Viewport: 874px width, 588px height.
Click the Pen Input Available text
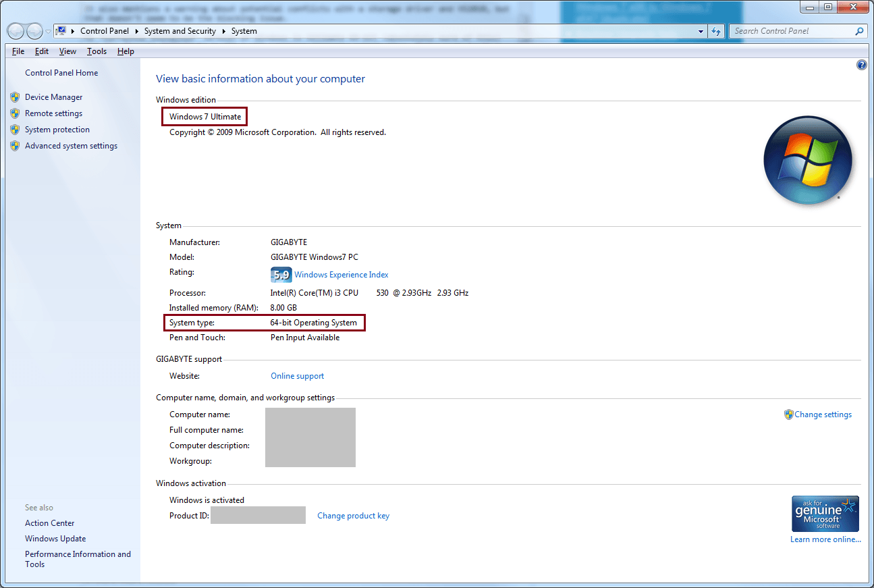(x=305, y=338)
